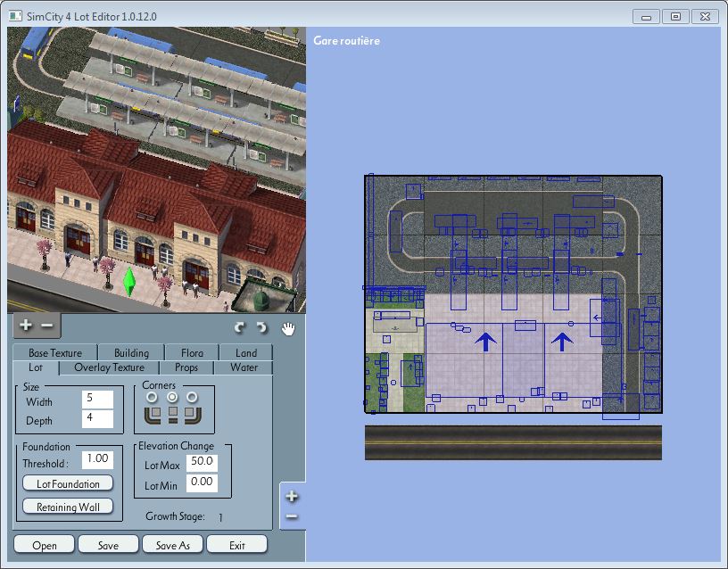
Task: Open the Building tab
Action: [x=131, y=352]
